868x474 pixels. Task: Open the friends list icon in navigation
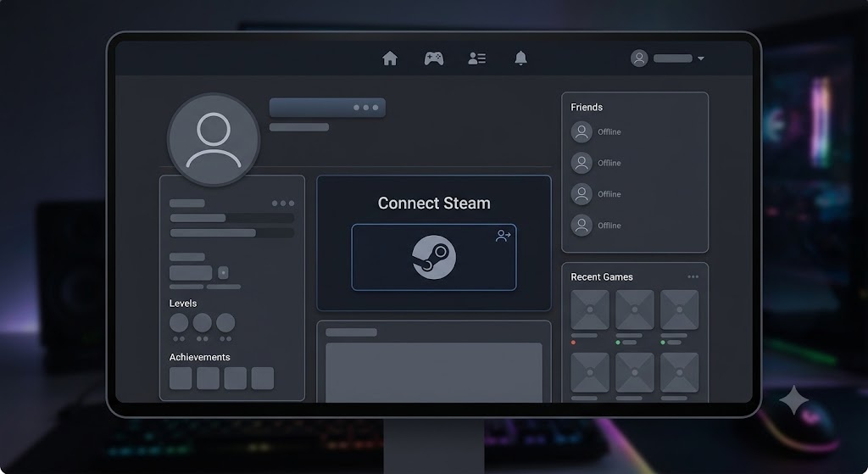point(476,59)
